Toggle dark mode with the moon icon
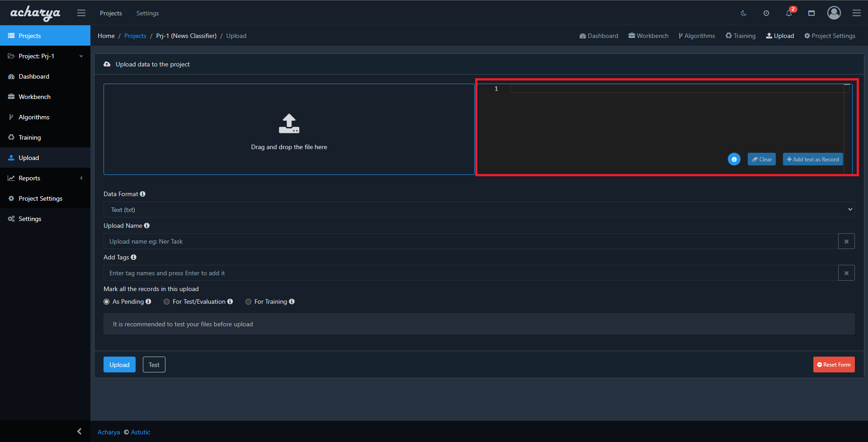Image resolution: width=868 pixels, height=442 pixels. [x=743, y=13]
